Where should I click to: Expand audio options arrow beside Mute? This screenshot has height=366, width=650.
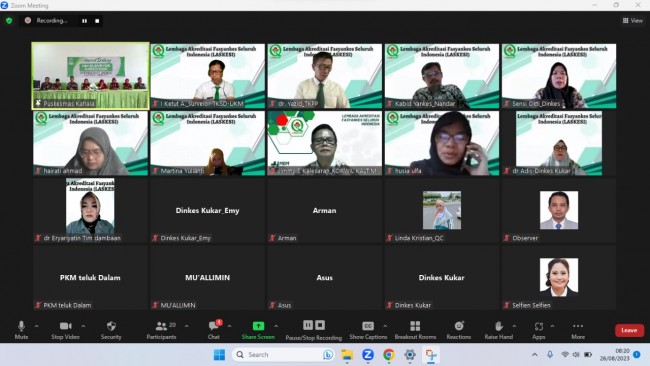[36, 326]
